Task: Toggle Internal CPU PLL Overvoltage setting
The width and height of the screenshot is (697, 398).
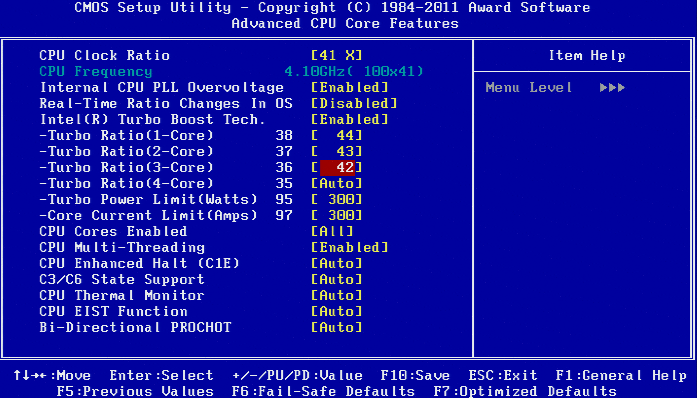Action: point(349,88)
